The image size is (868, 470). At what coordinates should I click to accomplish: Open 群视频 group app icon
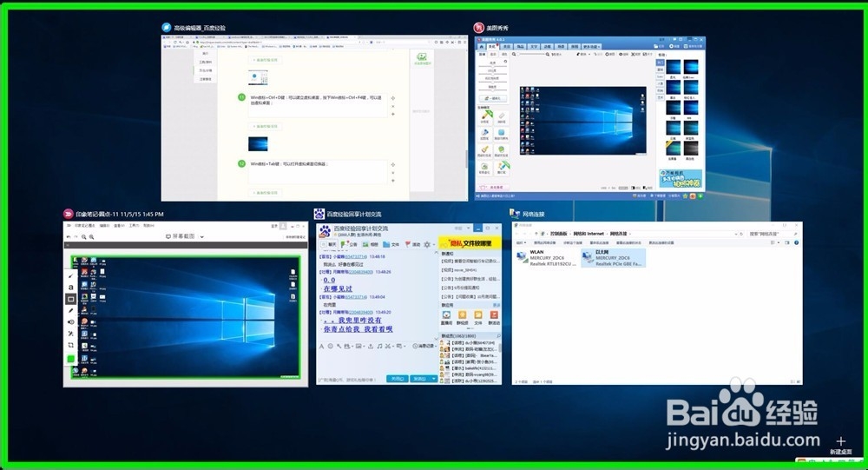click(x=462, y=317)
